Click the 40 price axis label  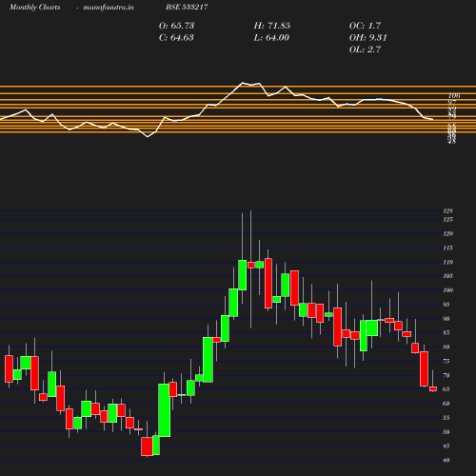446,460
